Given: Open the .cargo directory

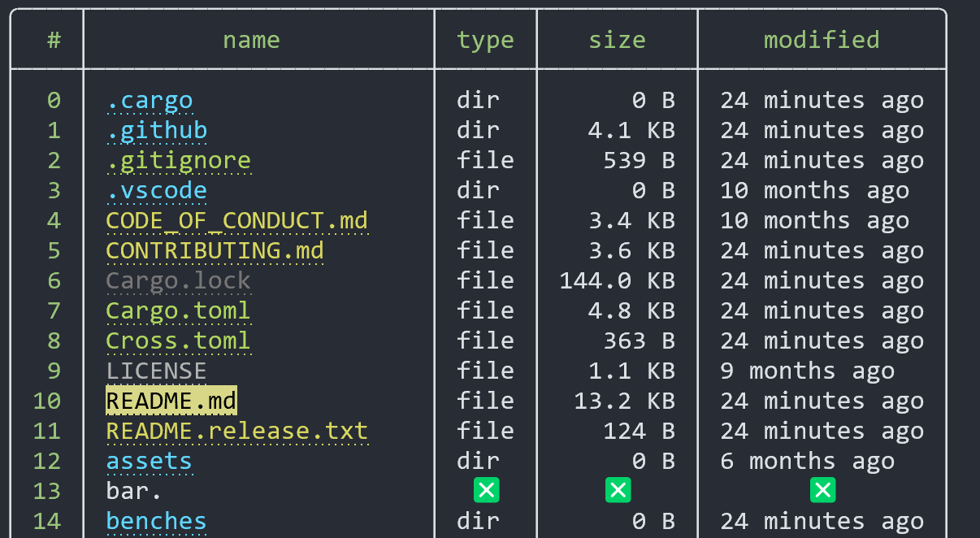Looking at the screenshot, I should 150,99.
